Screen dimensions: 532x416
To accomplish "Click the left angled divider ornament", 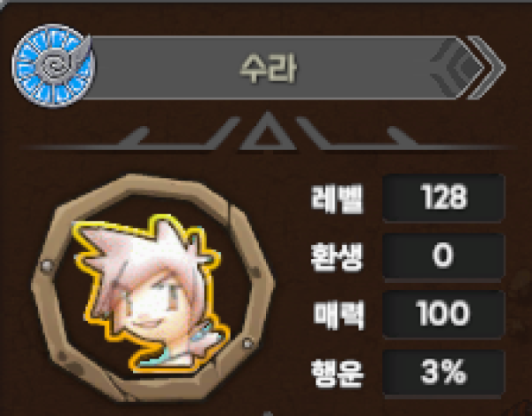I will (x=178, y=133).
